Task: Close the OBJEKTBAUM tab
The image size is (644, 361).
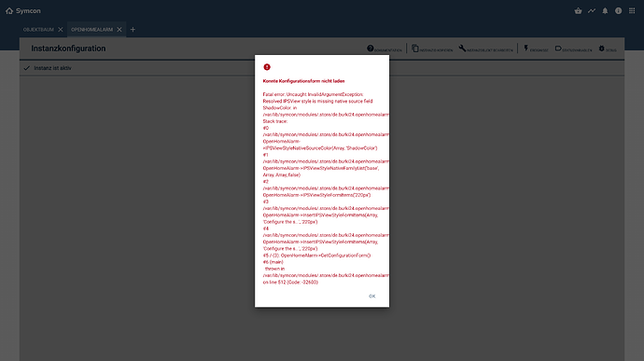Action: [x=61, y=30]
